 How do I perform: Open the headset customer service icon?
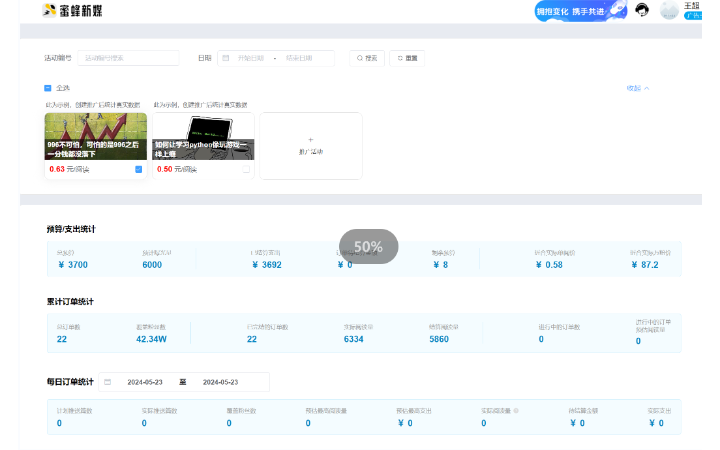coord(643,10)
